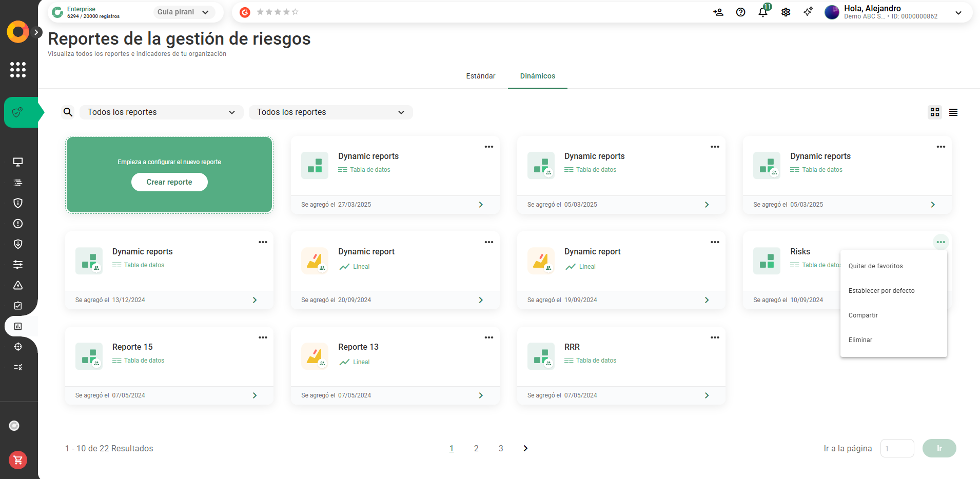Open the help question mark icon
Viewport: 980px width, 479px height.
coord(740,12)
